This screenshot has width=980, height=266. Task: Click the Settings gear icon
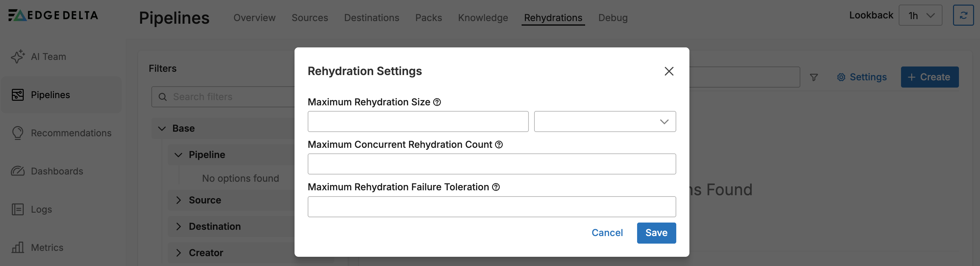coord(841,77)
